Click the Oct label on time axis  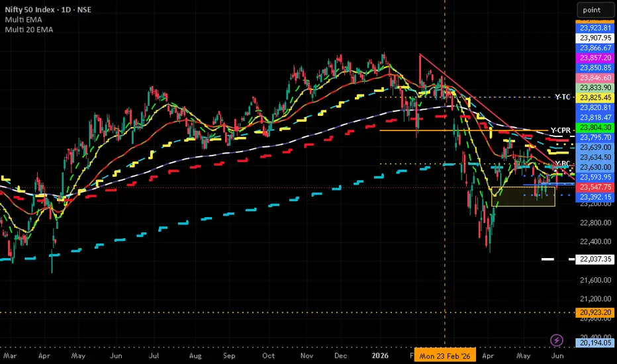[x=268, y=356]
